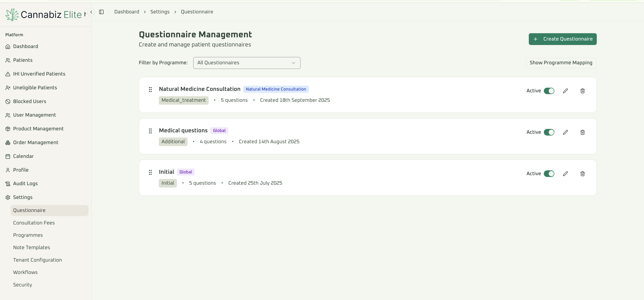Expand the Settings section in the sidebar
644x300 pixels.
[23, 197]
